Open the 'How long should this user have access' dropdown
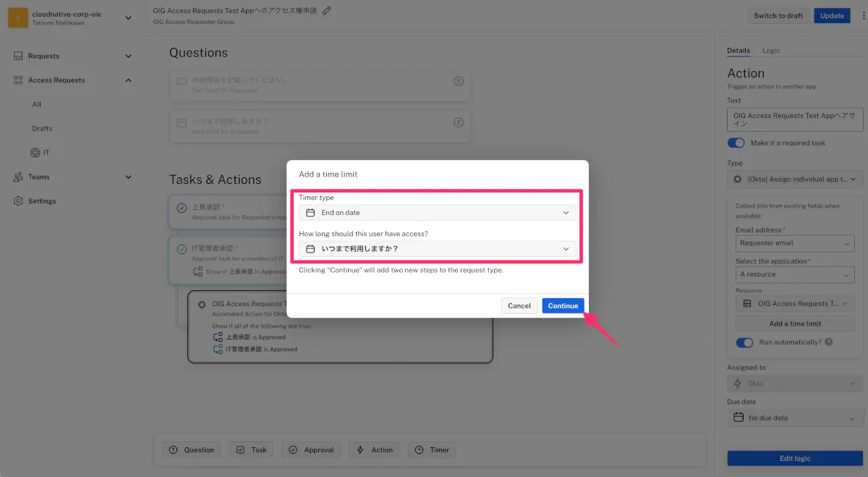The image size is (868, 477). tap(438, 249)
